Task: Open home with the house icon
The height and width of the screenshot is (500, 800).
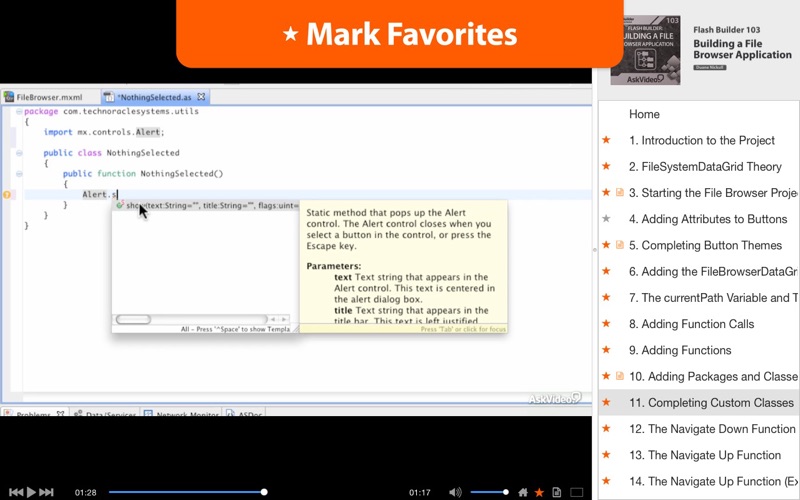Action: tap(523, 492)
